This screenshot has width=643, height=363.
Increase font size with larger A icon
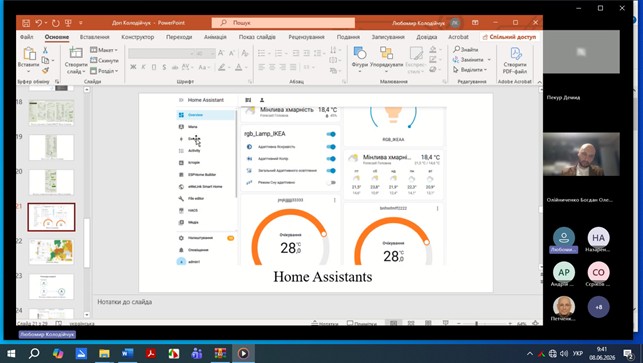pos(221,53)
